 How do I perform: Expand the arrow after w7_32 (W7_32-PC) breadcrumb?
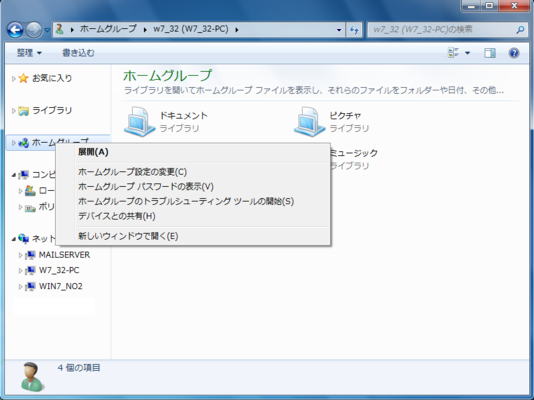236,30
